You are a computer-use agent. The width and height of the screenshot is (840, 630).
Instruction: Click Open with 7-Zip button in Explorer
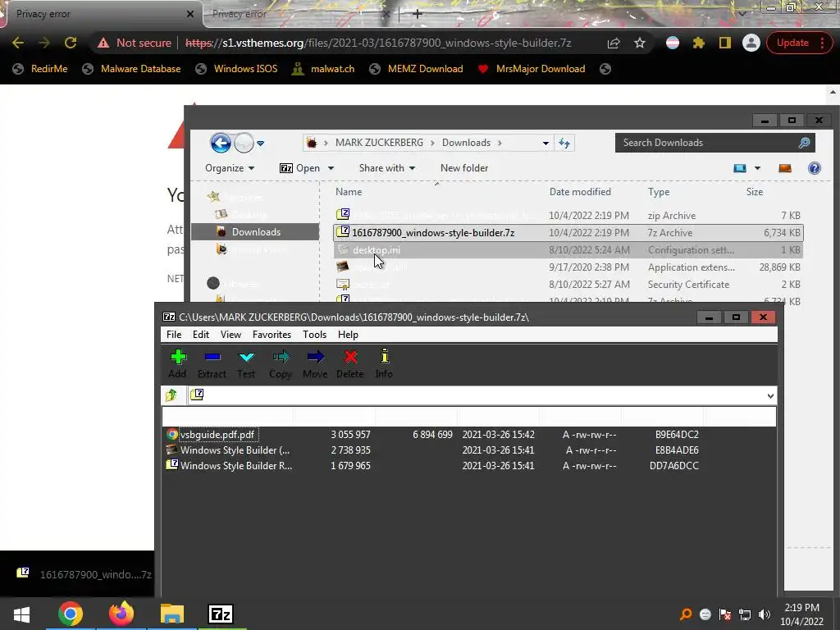pos(299,168)
